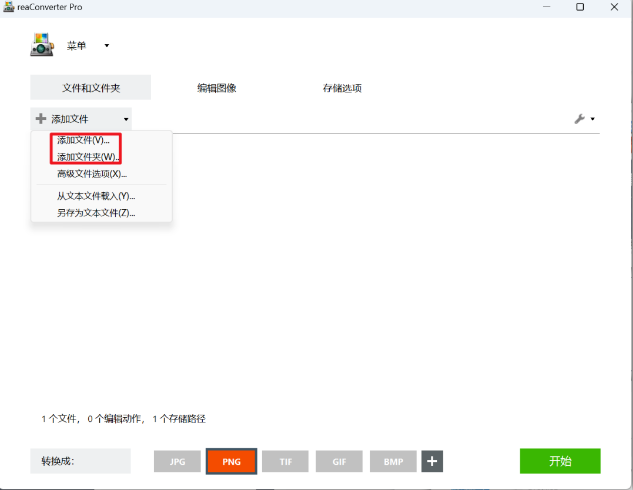633x490 pixels.
Task: Select 高级文件选项(X)... menu item
Action: pyautogui.click(x=91, y=174)
